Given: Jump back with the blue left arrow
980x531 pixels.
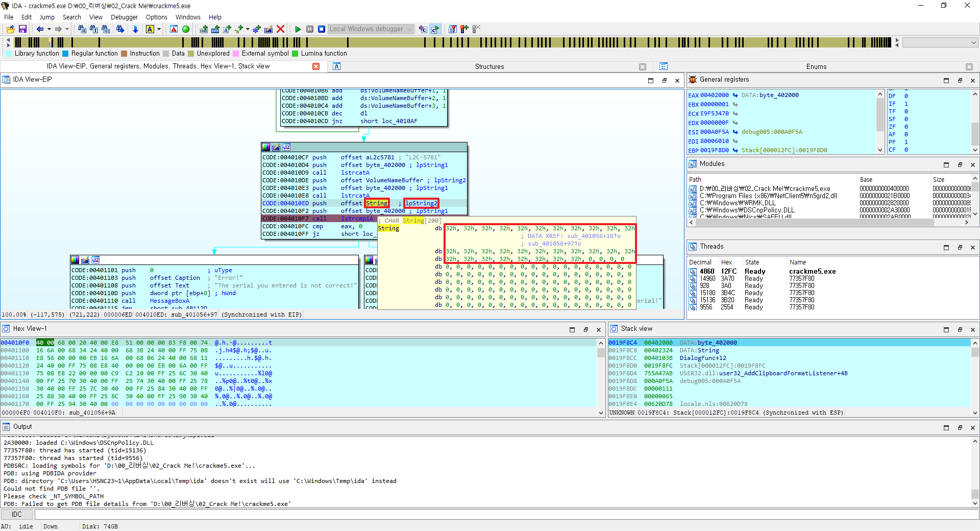Looking at the screenshot, I should pyautogui.click(x=40, y=29).
